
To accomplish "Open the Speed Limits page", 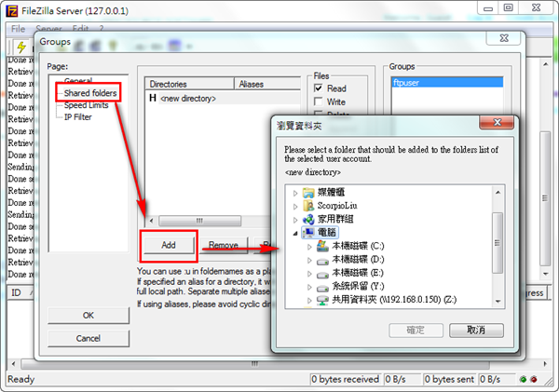I will coord(86,105).
